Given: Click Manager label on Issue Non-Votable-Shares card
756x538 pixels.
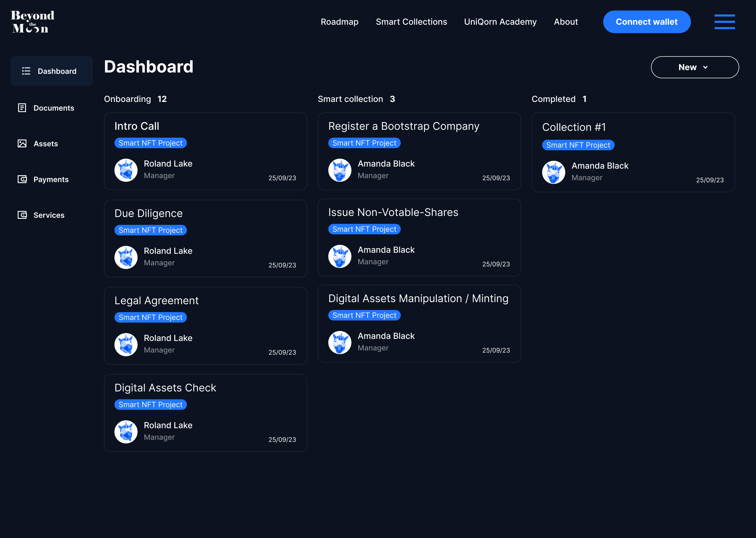Looking at the screenshot, I should [373, 262].
